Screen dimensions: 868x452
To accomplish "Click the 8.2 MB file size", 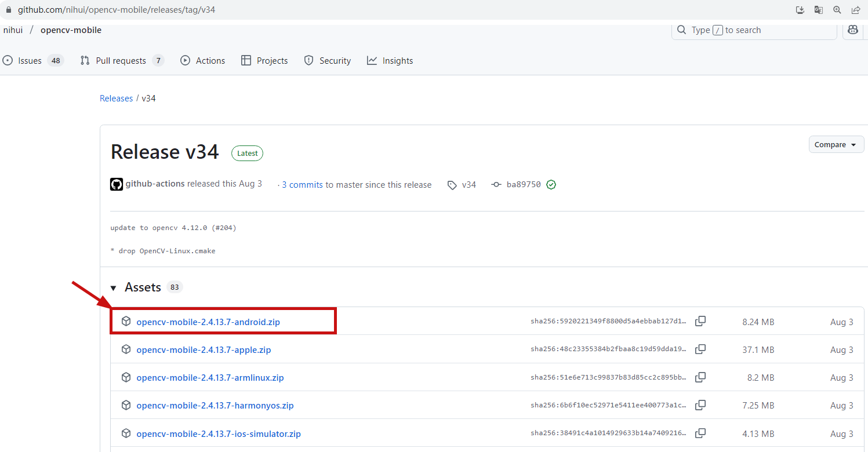I will coord(761,377).
